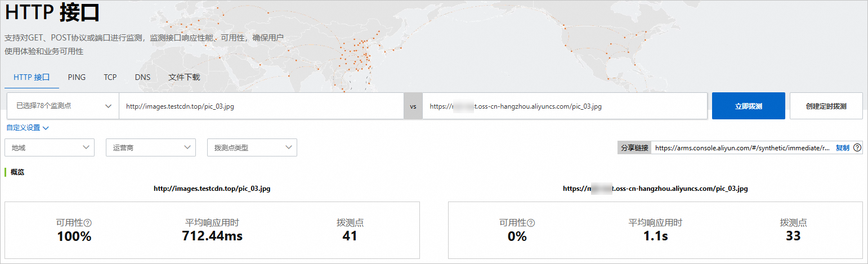Image resolution: width=868 pixels, height=264 pixels.
Task: Open the 运营商 filter dropdown
Action: tap(151, 147)
